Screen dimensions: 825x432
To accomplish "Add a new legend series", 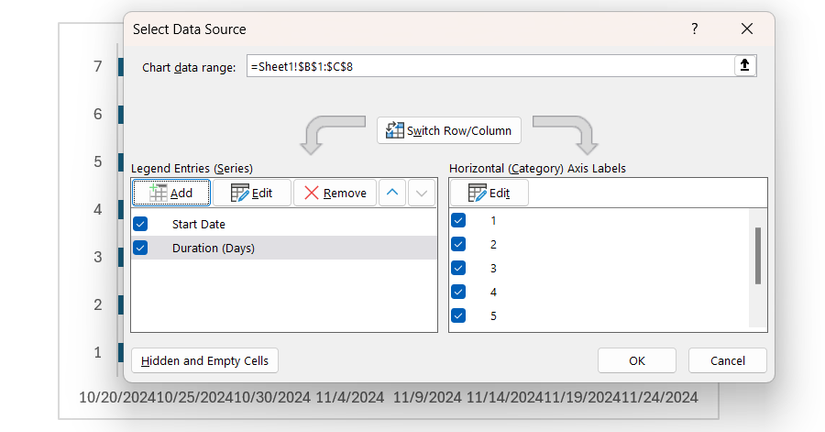I will coord(171,193).
